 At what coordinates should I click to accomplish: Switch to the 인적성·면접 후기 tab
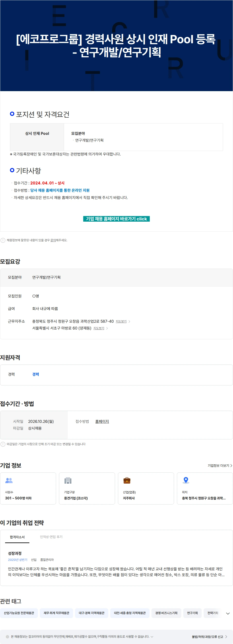[51, 537]
